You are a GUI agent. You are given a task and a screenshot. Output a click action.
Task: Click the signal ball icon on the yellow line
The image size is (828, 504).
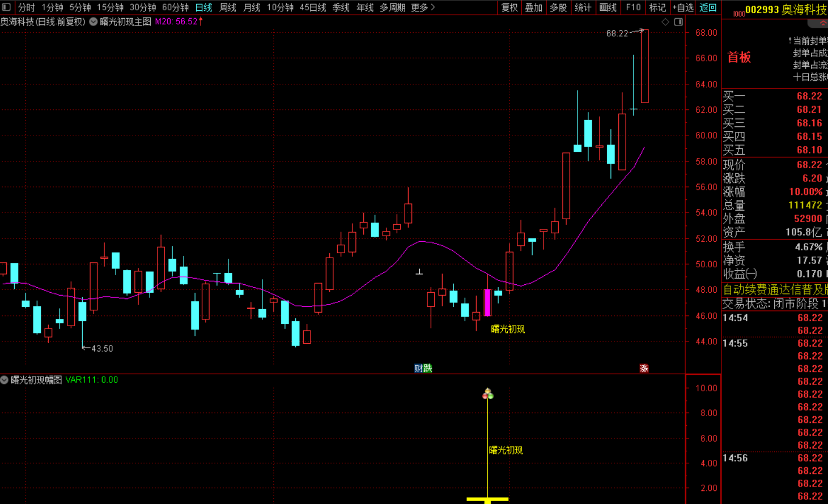point(487,394)
